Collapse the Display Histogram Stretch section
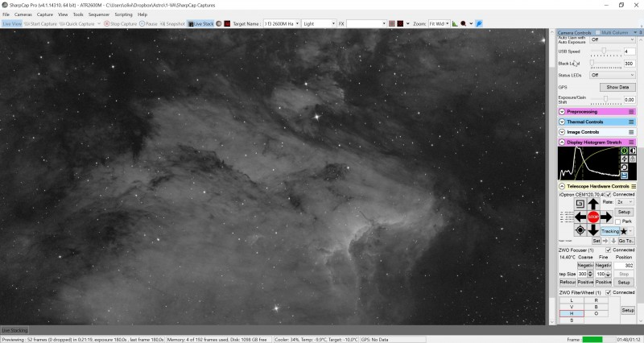Viewport: 644px width, 343px height. [562, 143]
